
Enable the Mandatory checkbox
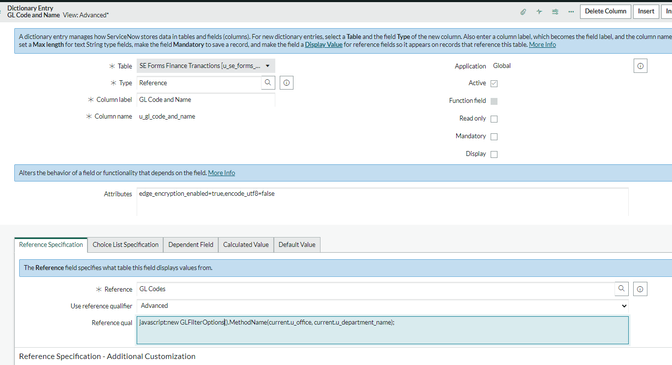[494, 137]
